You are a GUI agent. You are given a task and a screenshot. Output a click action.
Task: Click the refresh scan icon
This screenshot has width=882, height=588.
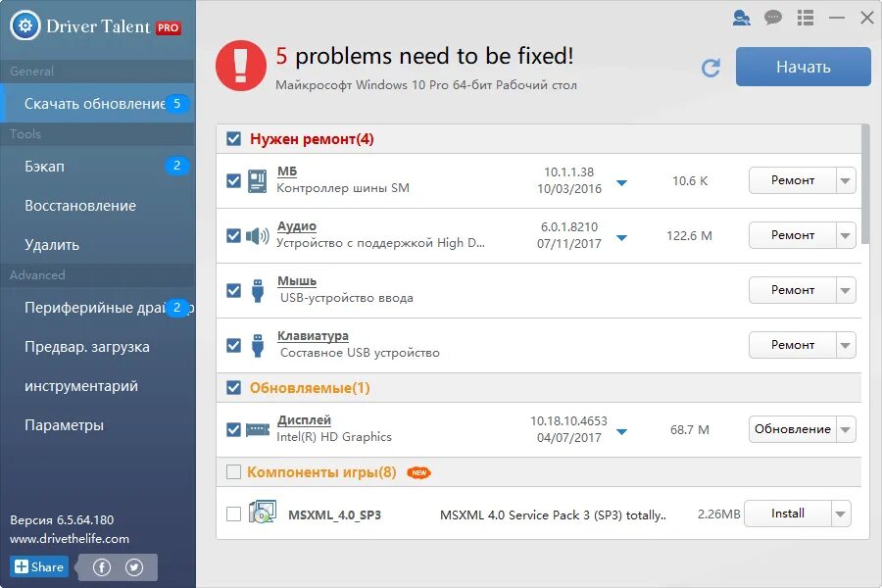click(711, 68)
